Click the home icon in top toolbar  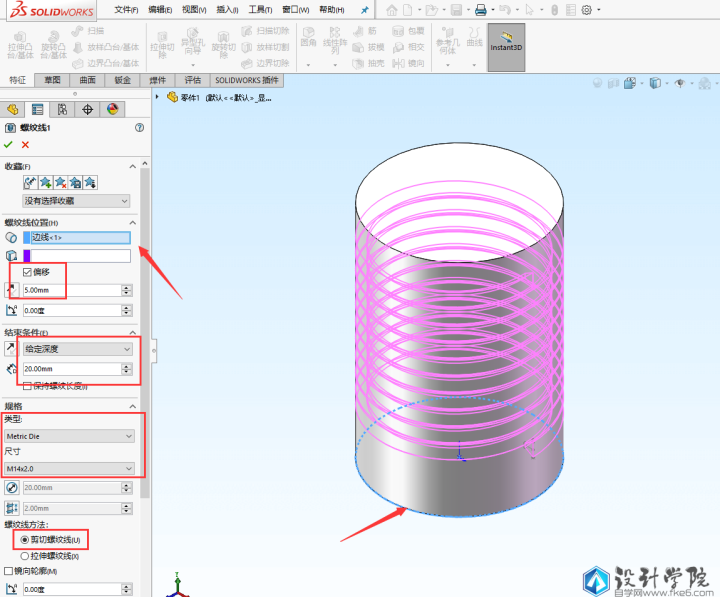(392, 10)
